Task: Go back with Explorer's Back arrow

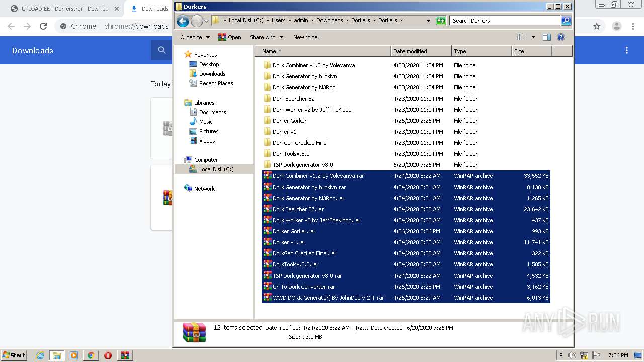Action: [183, 21]
